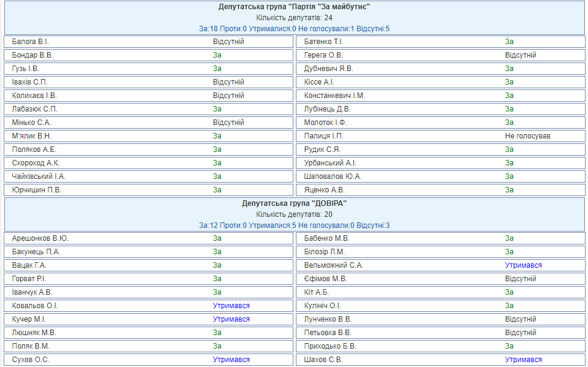
Task: Select deputy Юрчишин П.В.
Action: [37, 190]
